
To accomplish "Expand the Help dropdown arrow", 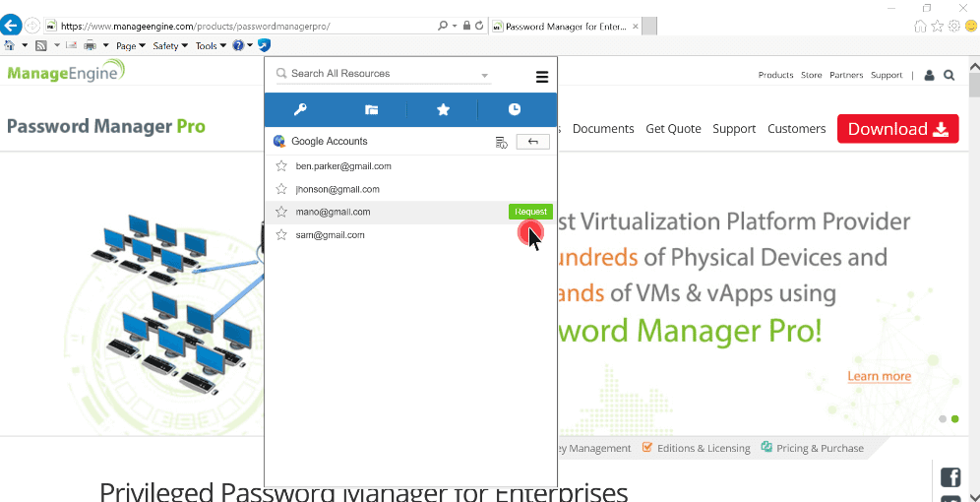I will (250, 45).
